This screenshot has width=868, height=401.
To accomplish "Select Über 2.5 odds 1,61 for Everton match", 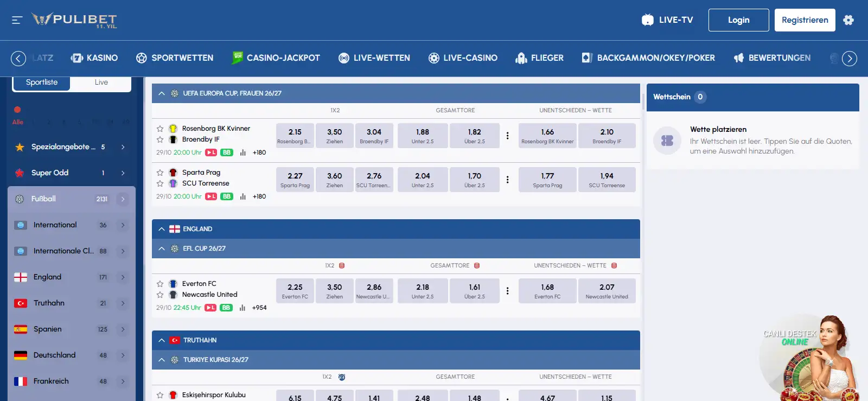I will 475,291.
